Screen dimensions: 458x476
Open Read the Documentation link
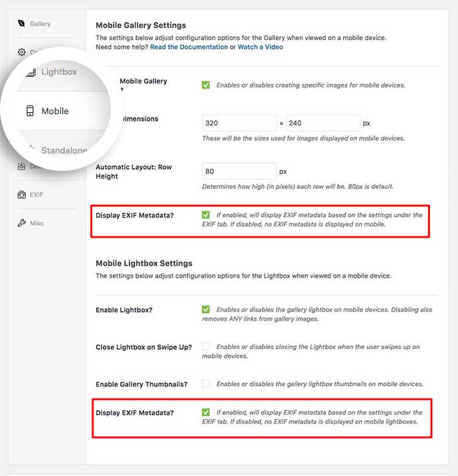coord(189,47)
